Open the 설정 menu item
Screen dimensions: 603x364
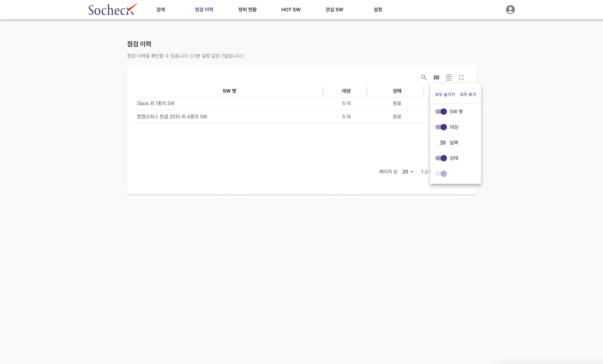378,10
